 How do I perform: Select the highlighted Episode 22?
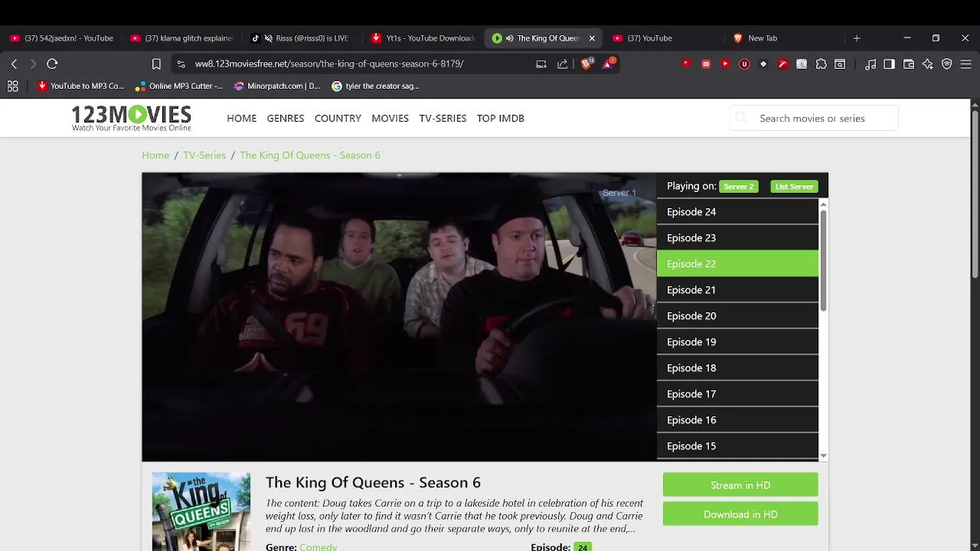pos(737,264)
